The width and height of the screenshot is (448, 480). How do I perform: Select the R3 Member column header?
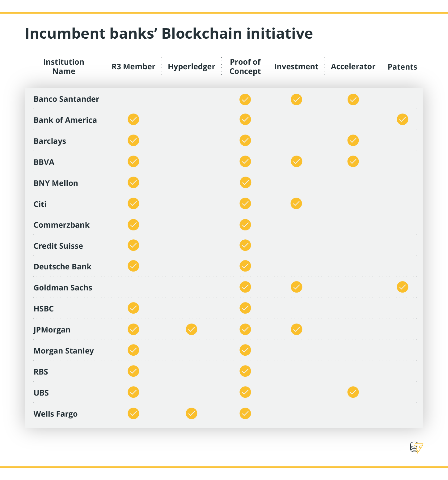pos(133,66)
